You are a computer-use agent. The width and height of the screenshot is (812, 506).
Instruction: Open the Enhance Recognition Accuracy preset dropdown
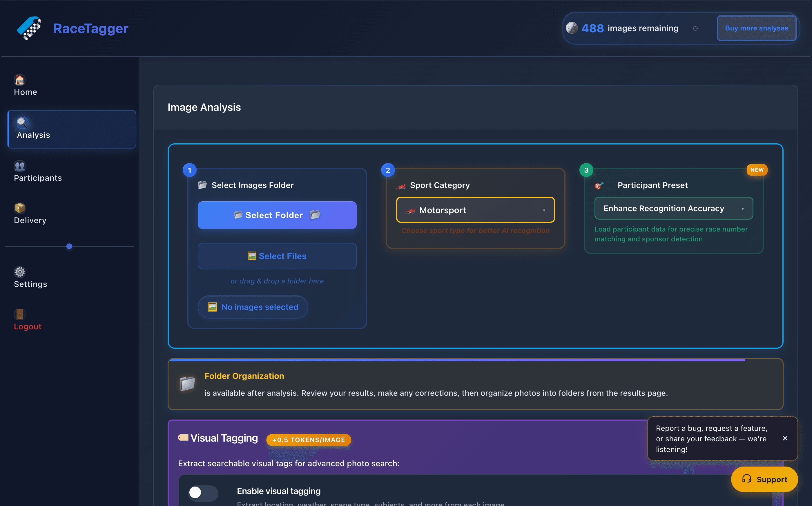pyautogui.click(x=674, y=209)
